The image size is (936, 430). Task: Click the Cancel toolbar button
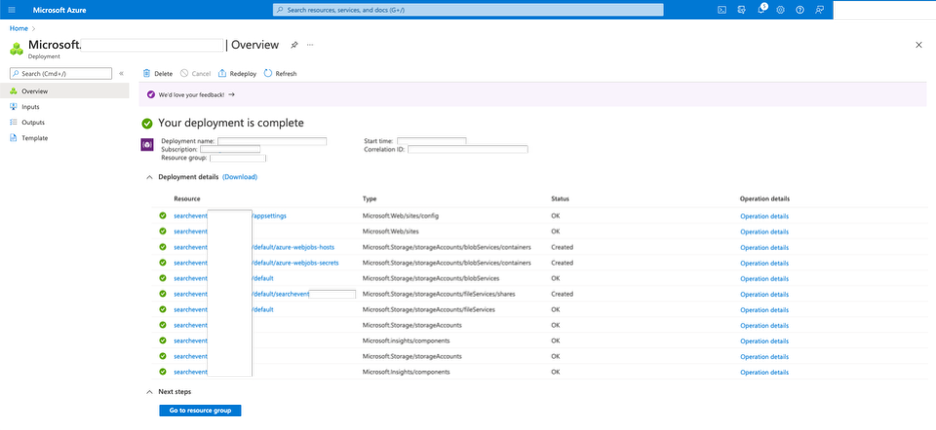click(195, 73)
